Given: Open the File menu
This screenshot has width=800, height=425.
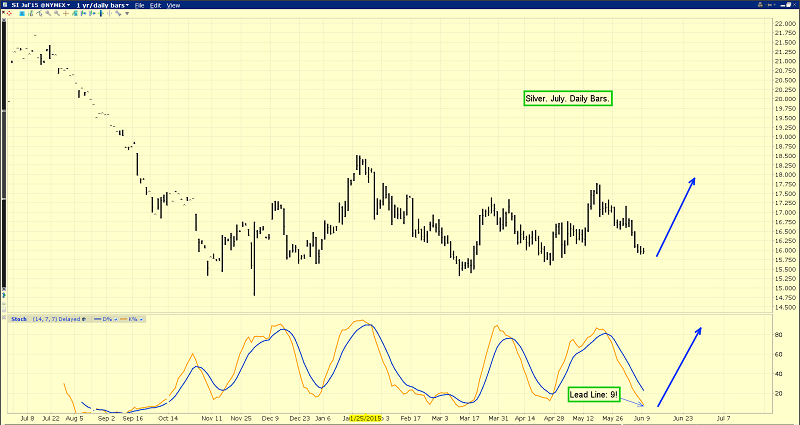Looking at the screenshot, I should (x=139, y=5).
